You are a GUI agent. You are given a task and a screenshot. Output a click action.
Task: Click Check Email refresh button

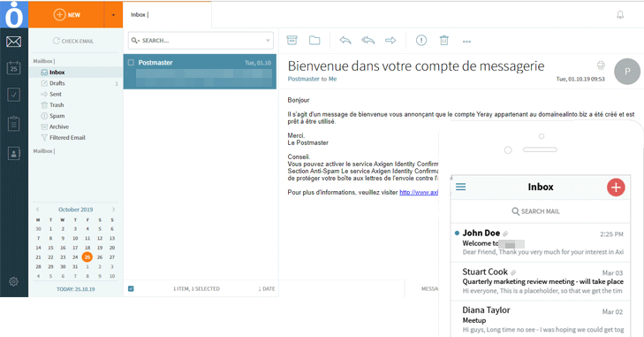(73, 42)
